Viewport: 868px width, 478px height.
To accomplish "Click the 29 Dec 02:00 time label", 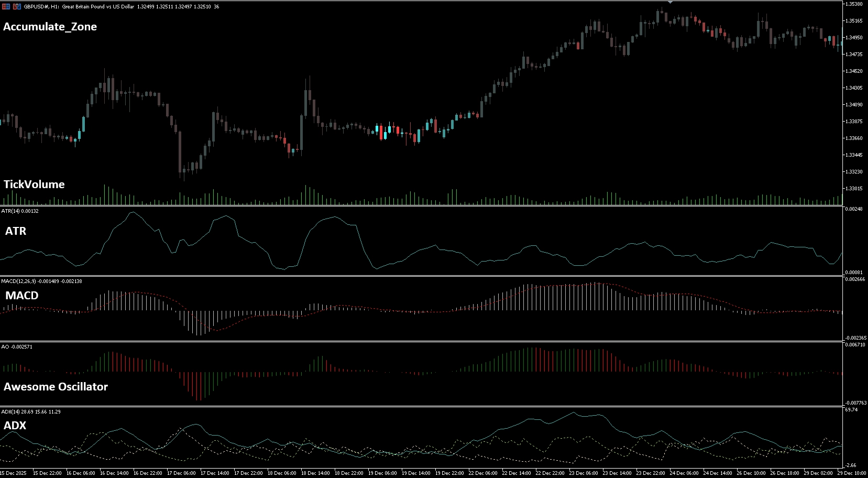I will (x=818, y=473).
